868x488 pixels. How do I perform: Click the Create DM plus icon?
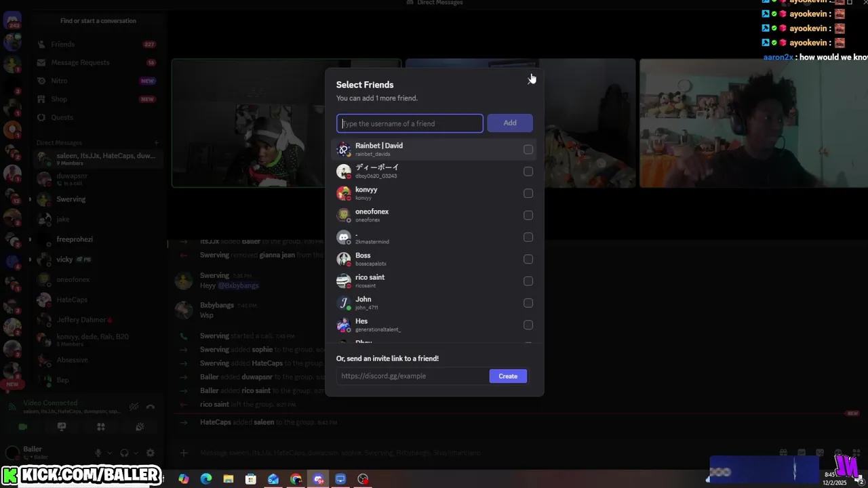pyautogui.click(x=156, y=143)
